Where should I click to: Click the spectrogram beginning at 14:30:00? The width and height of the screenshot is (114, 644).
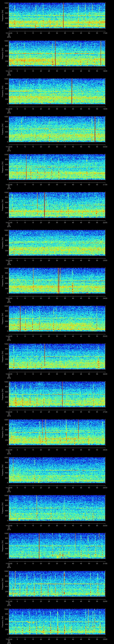[x=57, y=546]
